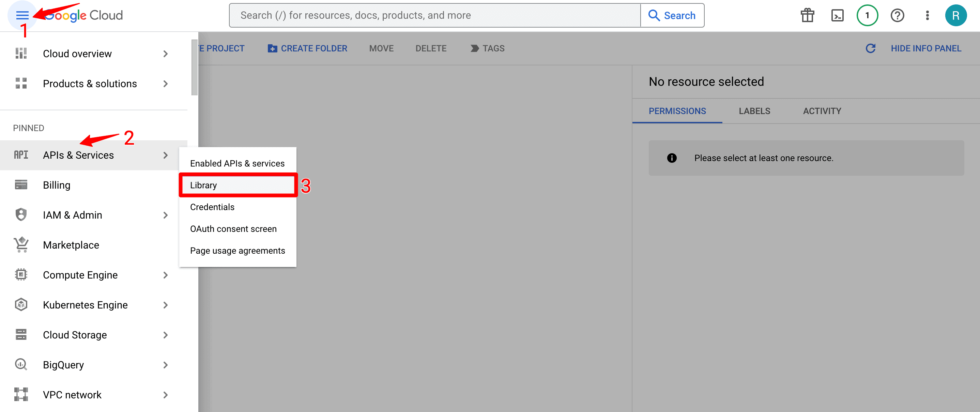Click the refresh icon near Hide Info Panel
This screenshot has height=412, width=980.
point(870,48)
